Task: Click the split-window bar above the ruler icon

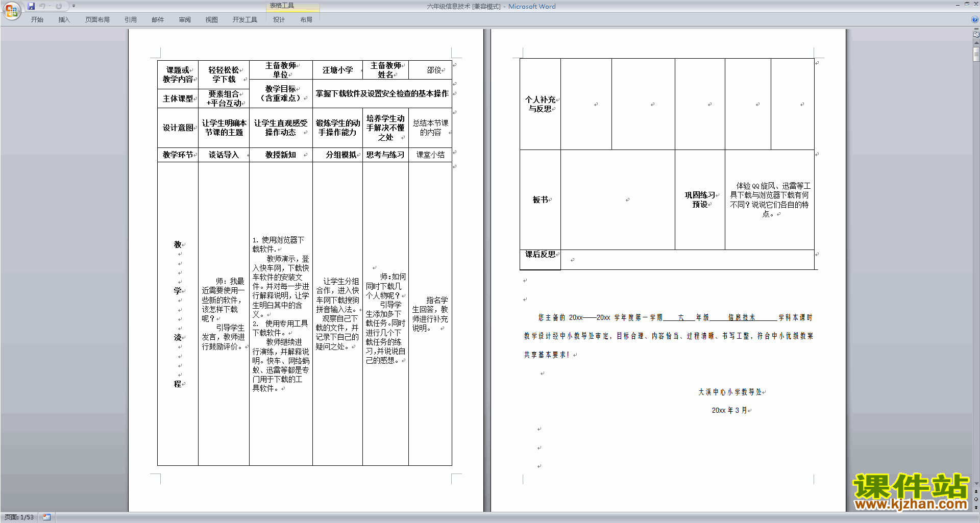Action: pyautogui.click(x=976, y=29)
